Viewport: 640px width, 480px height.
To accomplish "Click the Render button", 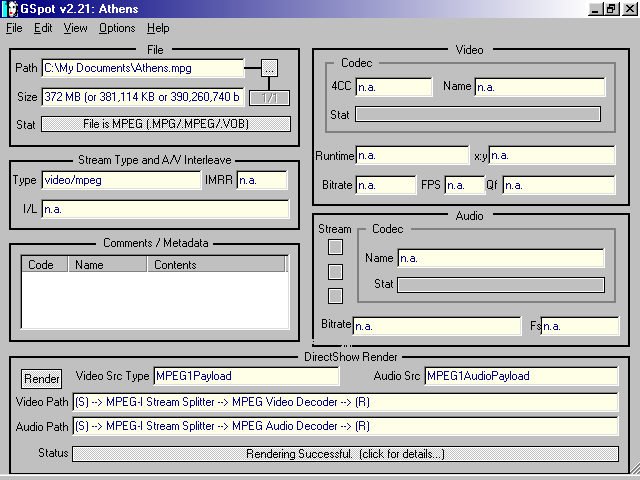I will click(42, 379).
